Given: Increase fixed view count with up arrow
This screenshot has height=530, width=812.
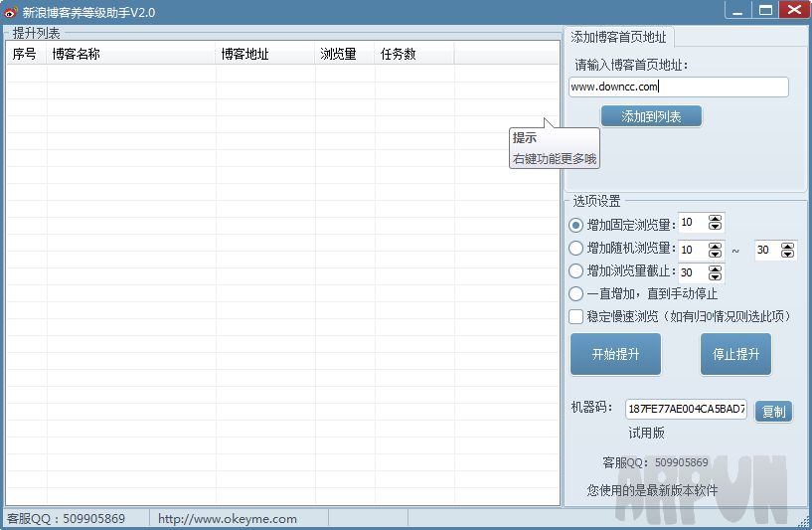Looking at the screenshot, I should (716, 219).
